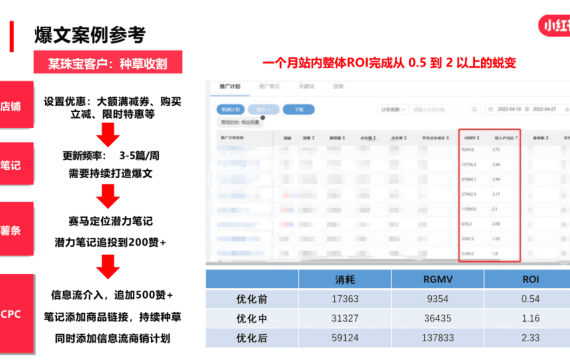
Task: Sort by the 平均点击成本 column arrows
Action: (448, 138)
